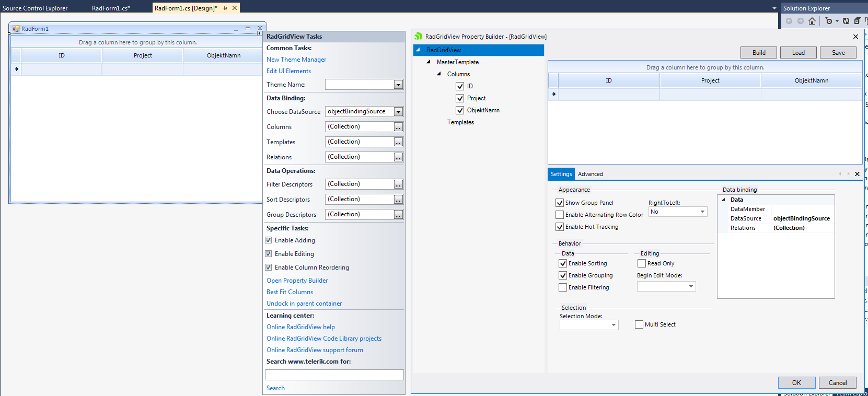Toggle Enable Hot Tracking checkbox
This screenshot has width=868, height=396.
pyautogui.click(x=560, y=227)
